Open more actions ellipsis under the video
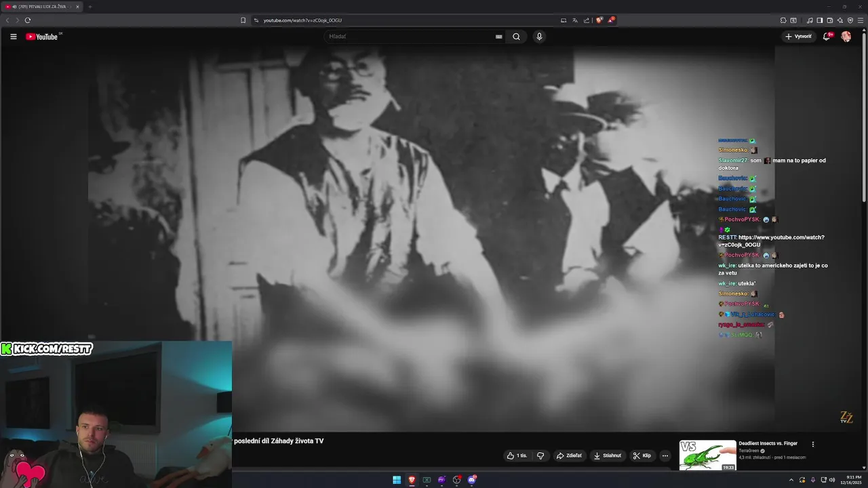Image resolution: width=868 pixels, height=488 pixels. [665, 455]
